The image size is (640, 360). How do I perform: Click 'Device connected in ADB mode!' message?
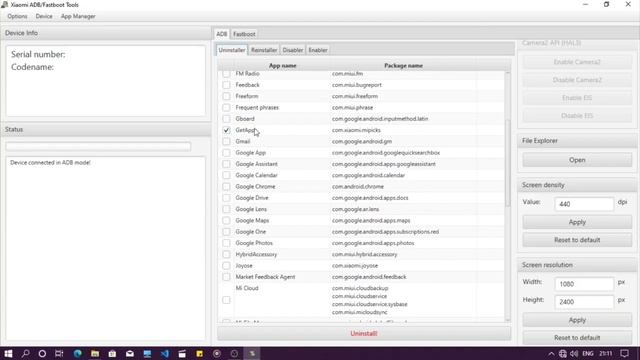50,162
